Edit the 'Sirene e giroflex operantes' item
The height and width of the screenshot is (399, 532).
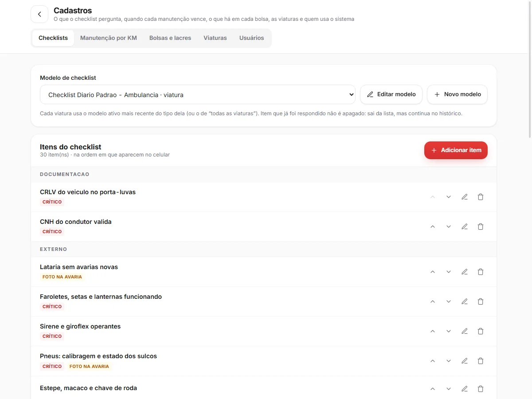465,331
